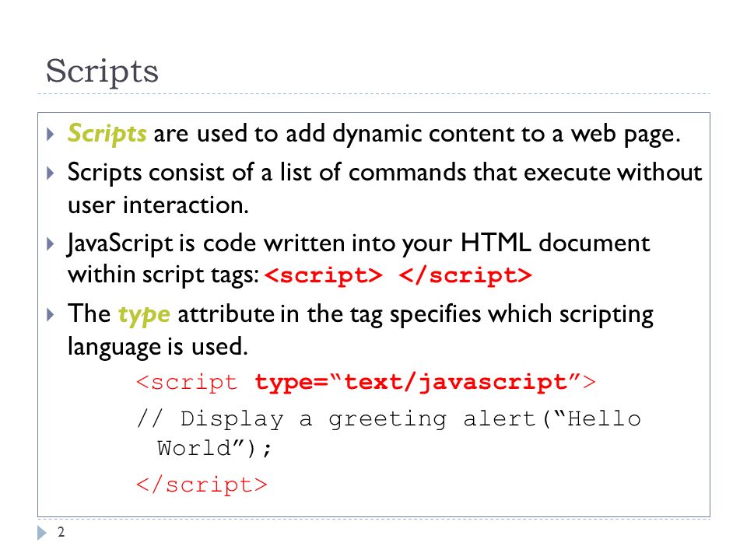Click the phrase "dynamic content"
This screenshot has height=560, width=747.
[x=423, y=134]
